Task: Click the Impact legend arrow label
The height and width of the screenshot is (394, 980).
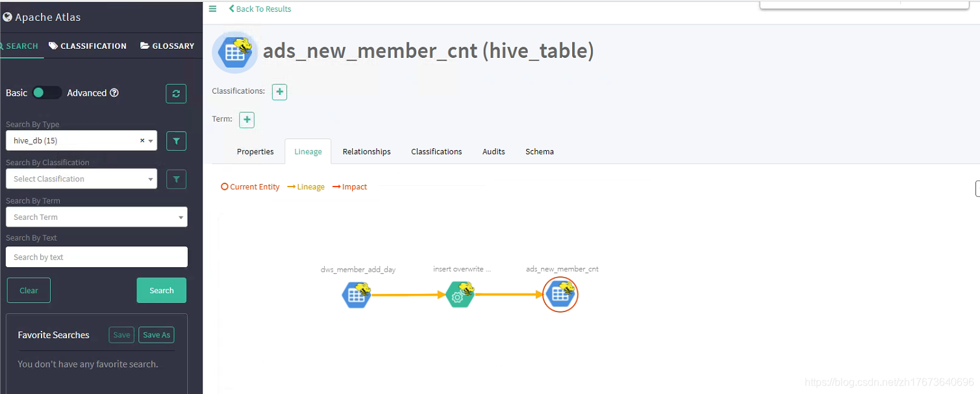Action: [x=350, y=187]
